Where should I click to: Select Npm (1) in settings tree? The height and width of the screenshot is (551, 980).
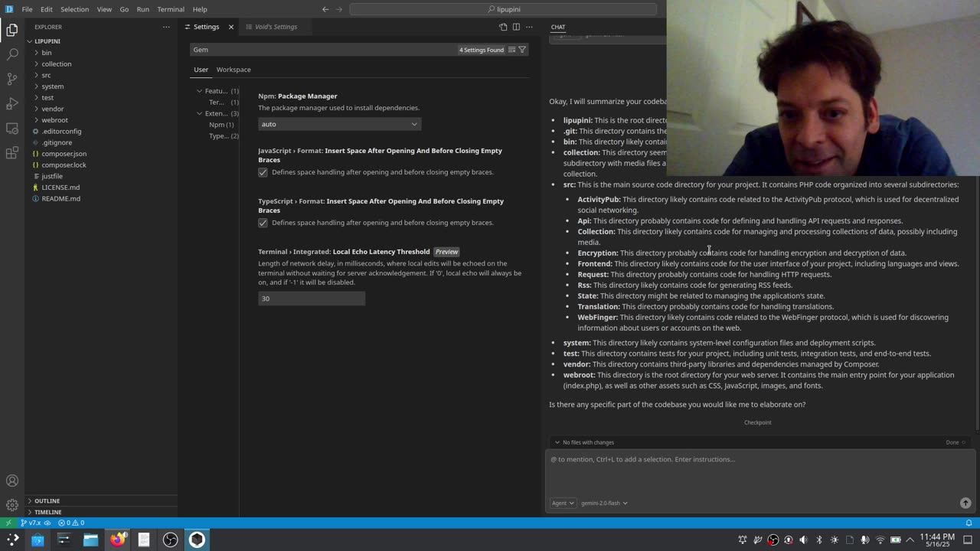[221, 125]
